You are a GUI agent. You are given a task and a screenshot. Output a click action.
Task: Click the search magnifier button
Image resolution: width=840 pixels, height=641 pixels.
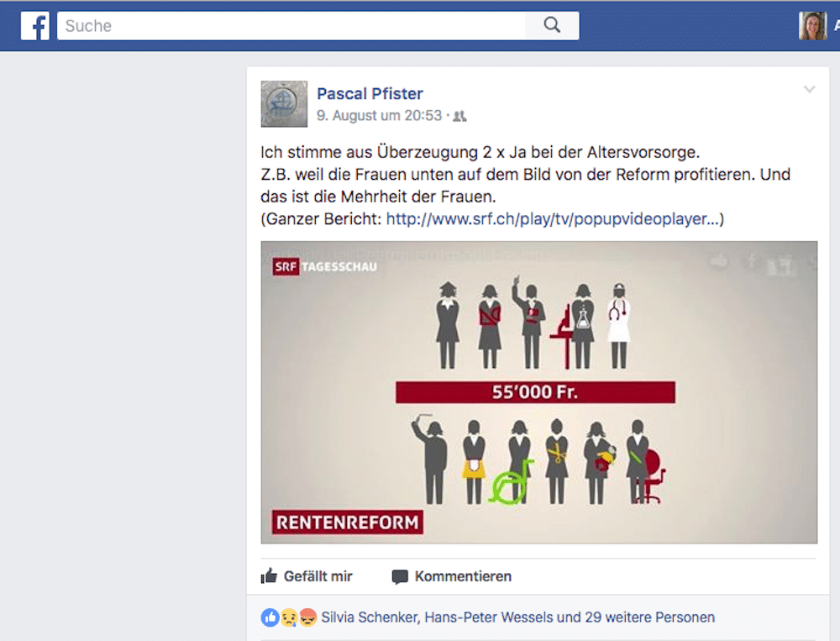(552, 25)
